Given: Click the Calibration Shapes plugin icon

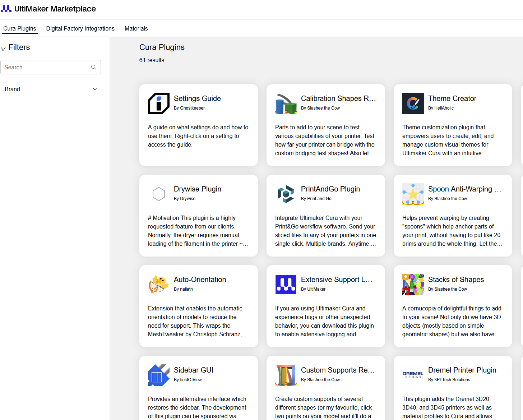Looking at the screenshot, I should point(286,103).
